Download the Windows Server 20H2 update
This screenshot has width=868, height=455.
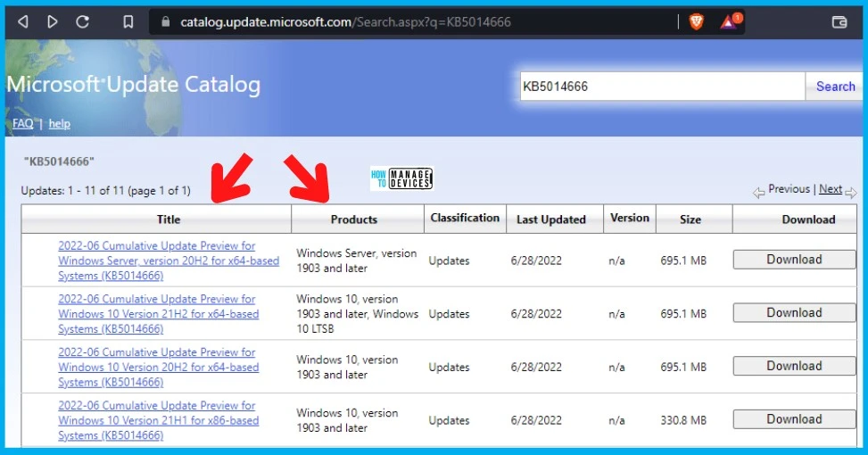794,260
